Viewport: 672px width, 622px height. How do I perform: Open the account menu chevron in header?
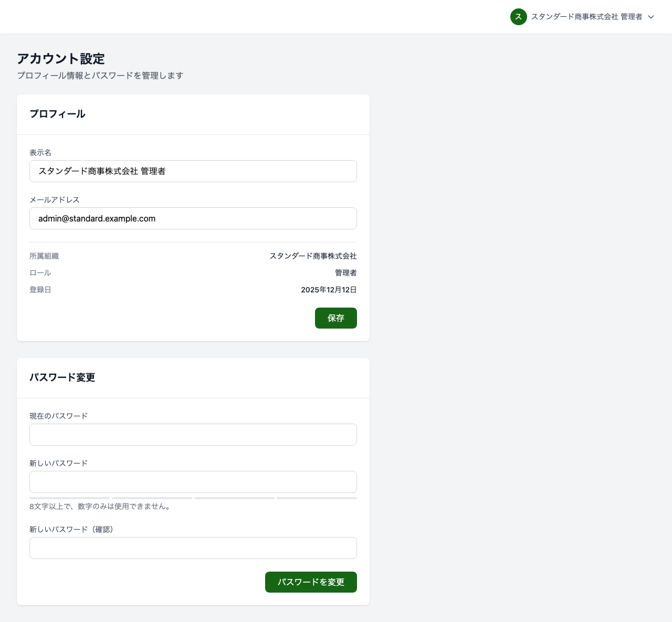(651, 17)
